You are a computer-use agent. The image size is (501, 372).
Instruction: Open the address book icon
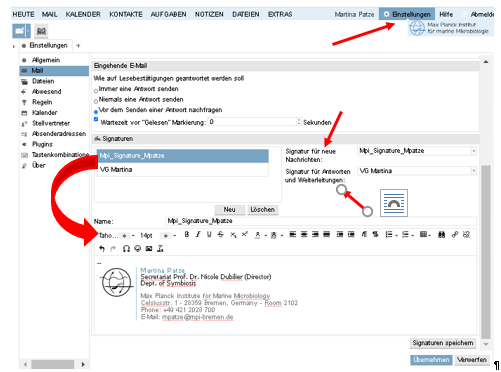[x=41, y=31]
